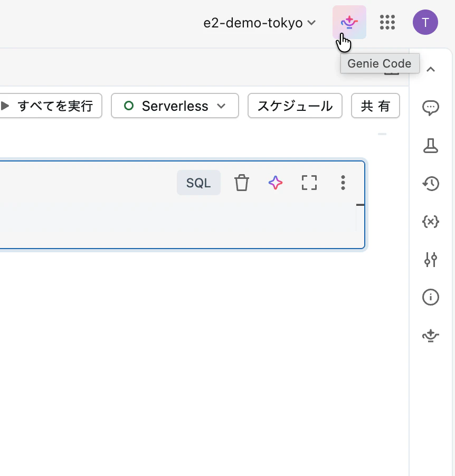Open version history in sidebar
The image size is (455, 476).
[431, 183]
